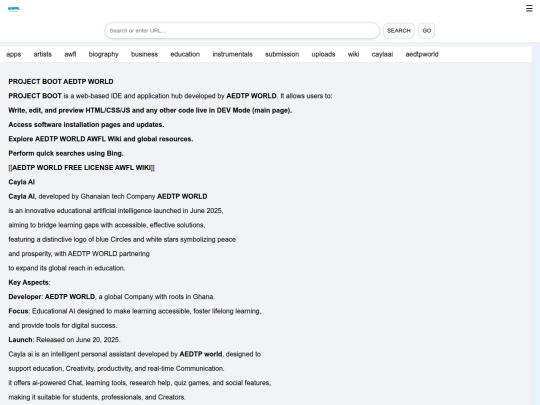
Task: Open the instrumentals navigation item
Action: tap(232, 54)
